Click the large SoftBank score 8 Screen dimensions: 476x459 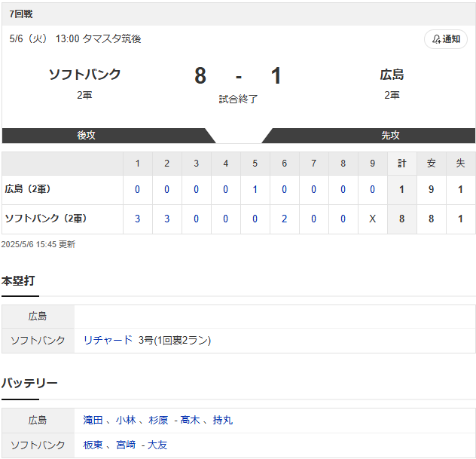[x=200, y=75]
